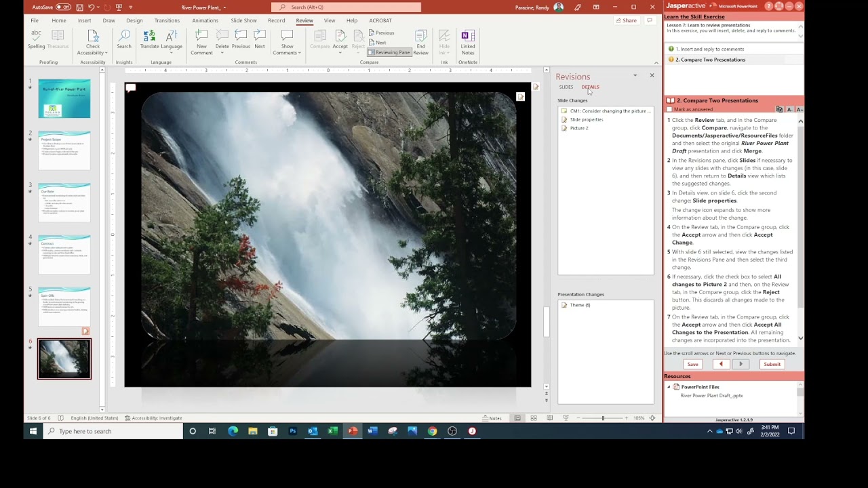Image resolution: width=868 pixels, height=488 pixels.
Task: Click Previous step arrow in Jasperactive
Action: tap(721, 364)
